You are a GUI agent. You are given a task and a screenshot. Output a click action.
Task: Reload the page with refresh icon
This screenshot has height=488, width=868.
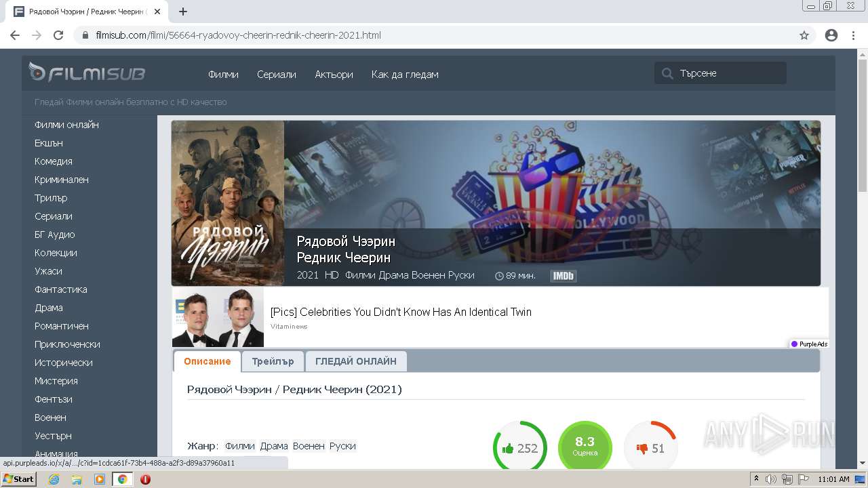(x=58, y=35)
